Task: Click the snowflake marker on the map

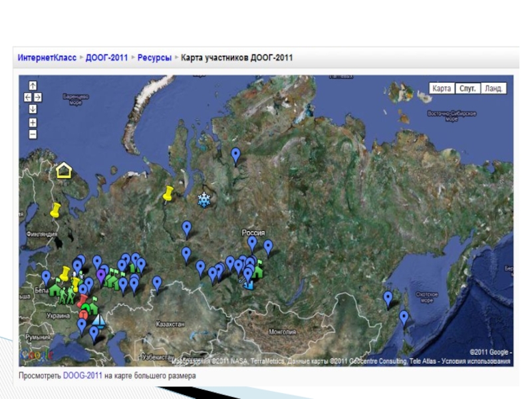Action: pos(203,199)
